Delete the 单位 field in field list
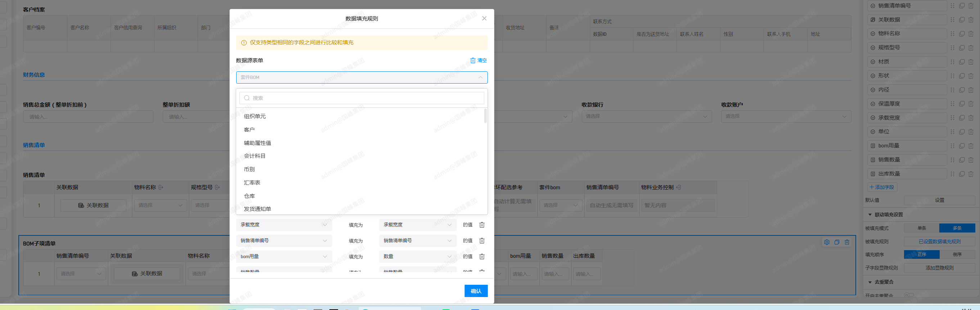This screenshot has width=980, height=310. tap(971, 132)
